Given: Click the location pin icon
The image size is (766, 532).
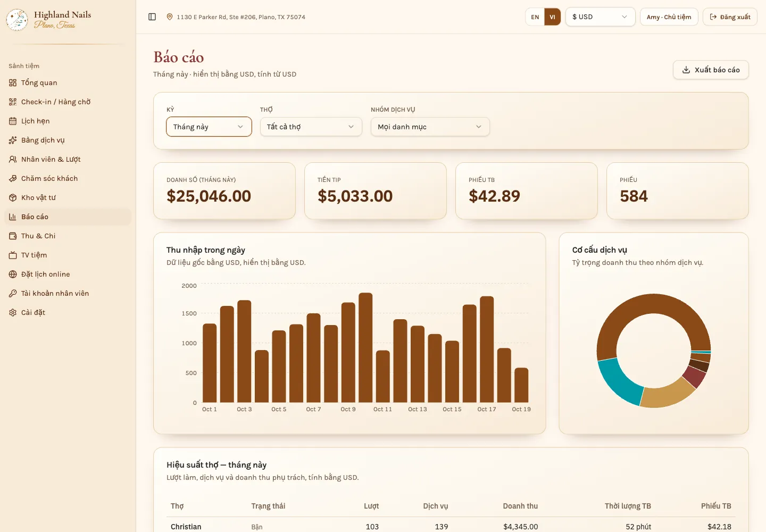Looking at the screenshot, I should coord(170,17).
